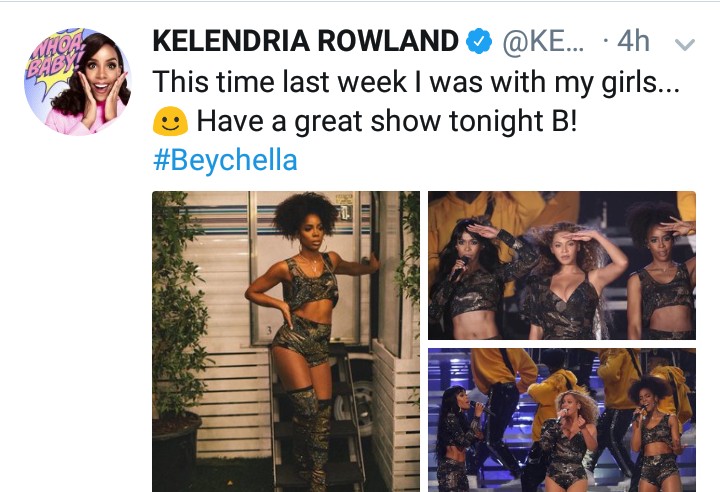Click the 4h tweet timestamp
Viewport: 720px width, 492px height.
pyautogui.click(x=633, y=41)
